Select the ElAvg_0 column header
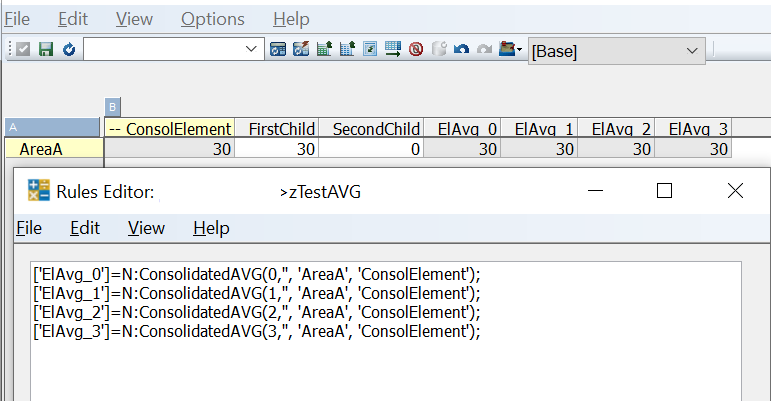The width and height of the screenshot is (771, 401). [462, 128]
